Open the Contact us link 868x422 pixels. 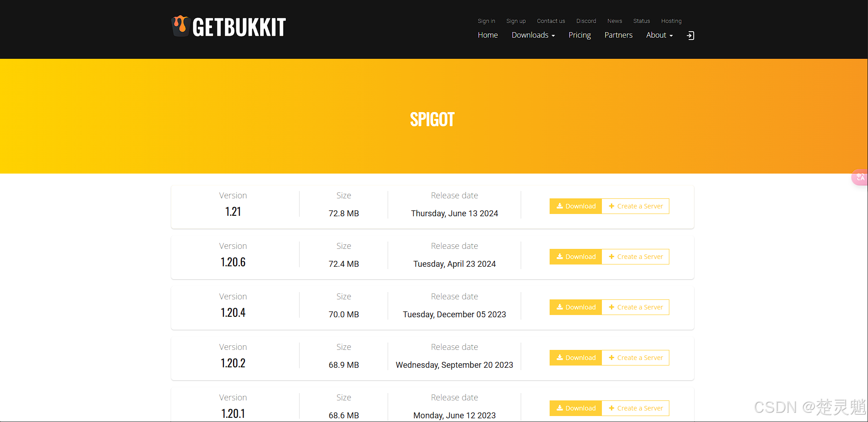point(551,21)
